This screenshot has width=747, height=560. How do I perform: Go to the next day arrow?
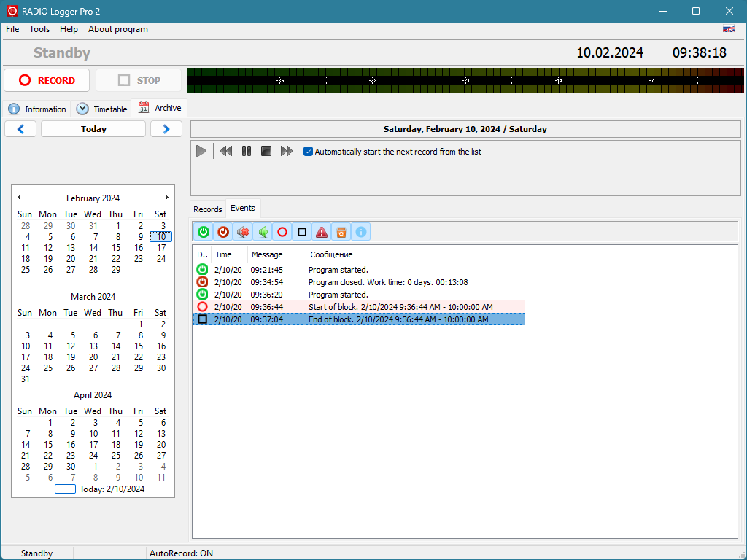pos(166,129)
